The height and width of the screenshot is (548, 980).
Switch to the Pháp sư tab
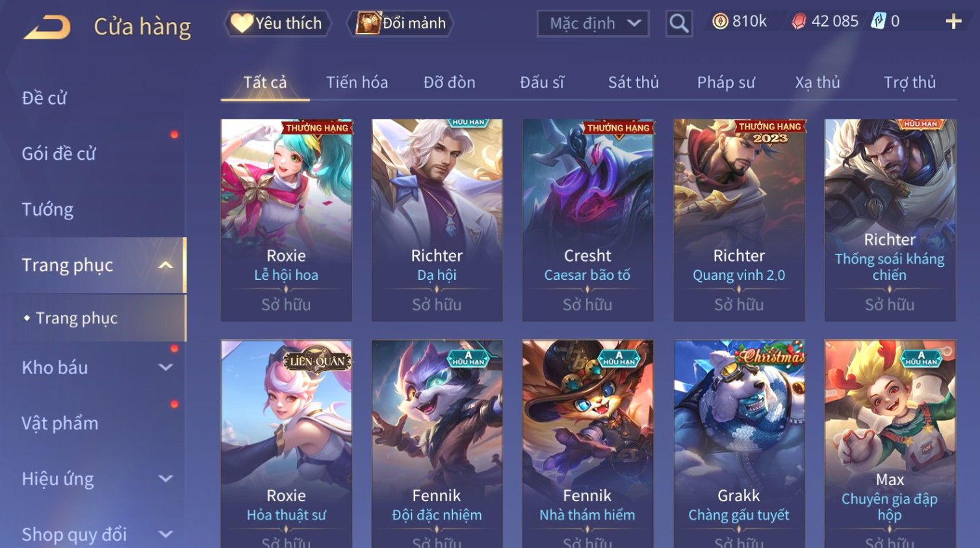pos(726,82)
